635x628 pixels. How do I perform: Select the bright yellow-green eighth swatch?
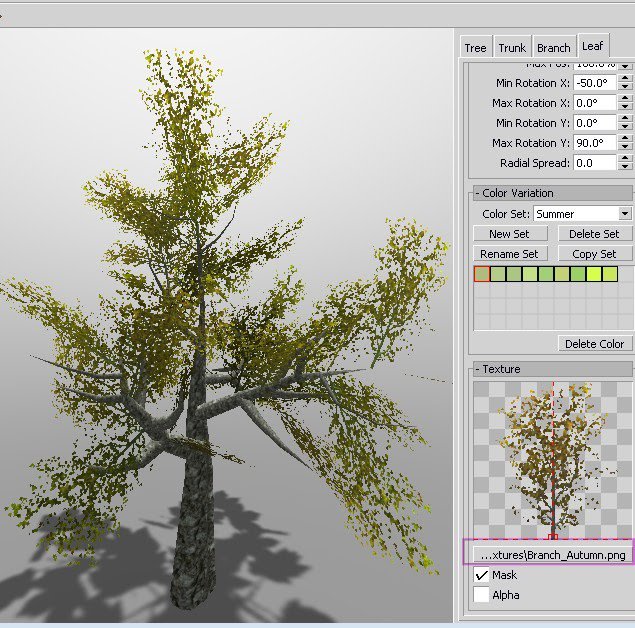[594, 274]
